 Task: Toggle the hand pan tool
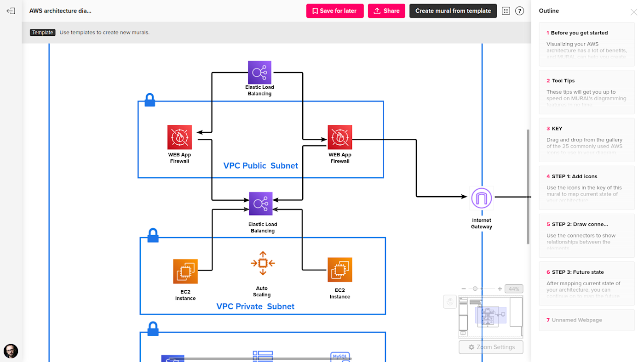[x=450, y=302]
